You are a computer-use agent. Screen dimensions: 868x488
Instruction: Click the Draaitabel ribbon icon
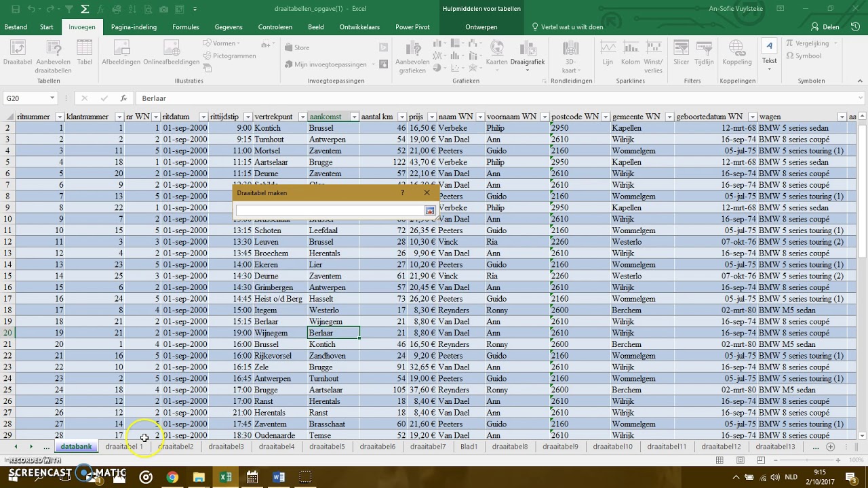coord(18,53)
